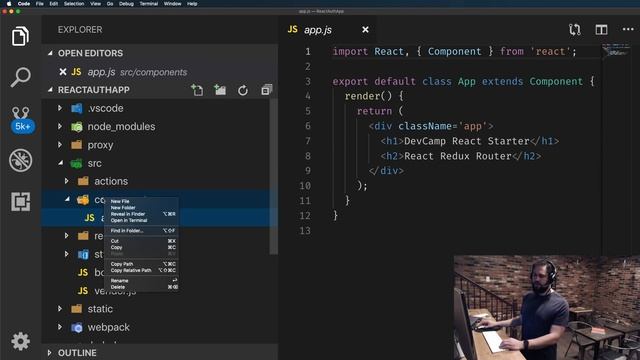Viewport: 640px width, 360px height.
Task: Click Collapse All folders icon
Action: coord(267,90)
